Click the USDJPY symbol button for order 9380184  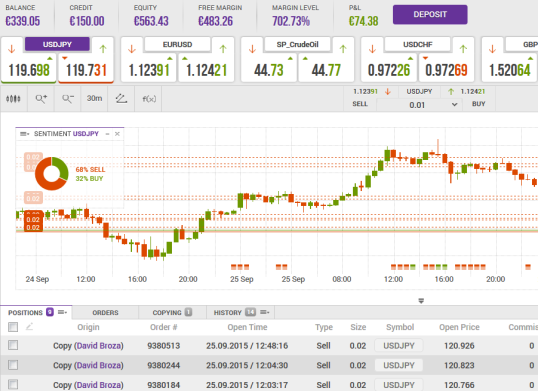(x=399, y=385)
